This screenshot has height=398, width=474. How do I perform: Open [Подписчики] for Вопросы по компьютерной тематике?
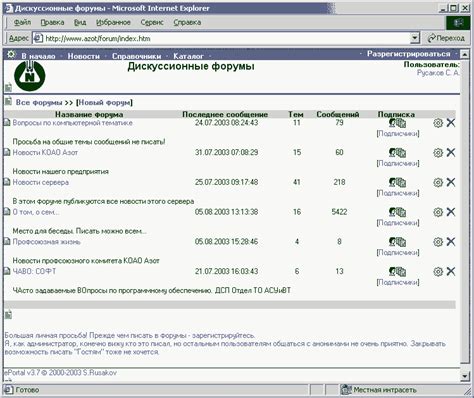pos(398,134)
